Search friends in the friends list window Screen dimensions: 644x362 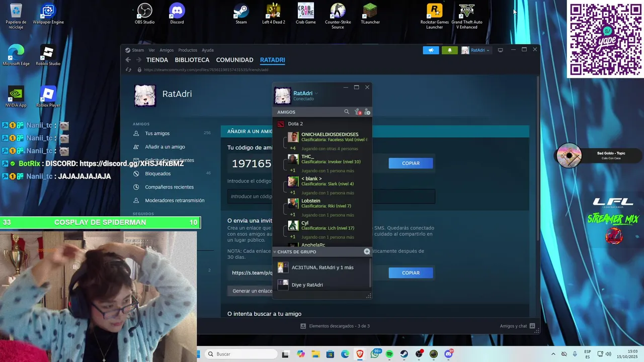point(347,112)
